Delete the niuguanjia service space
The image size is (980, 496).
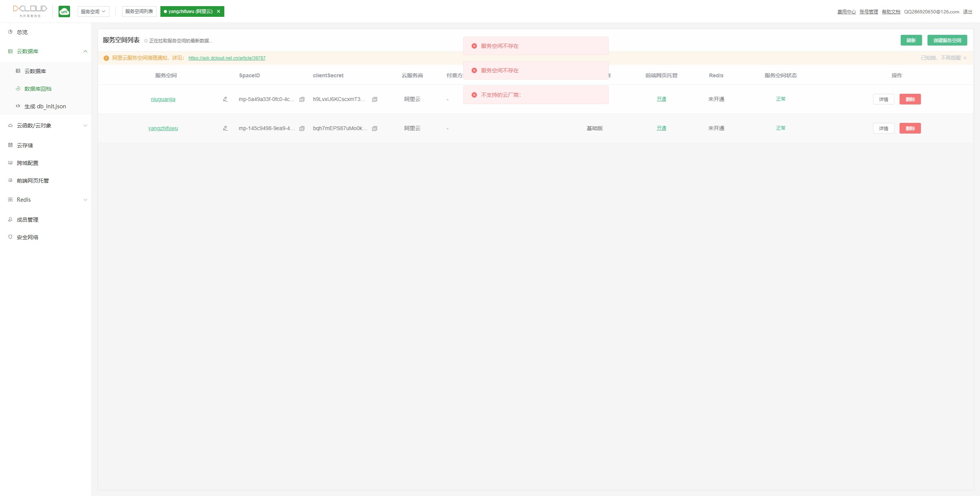coord(910,99)
